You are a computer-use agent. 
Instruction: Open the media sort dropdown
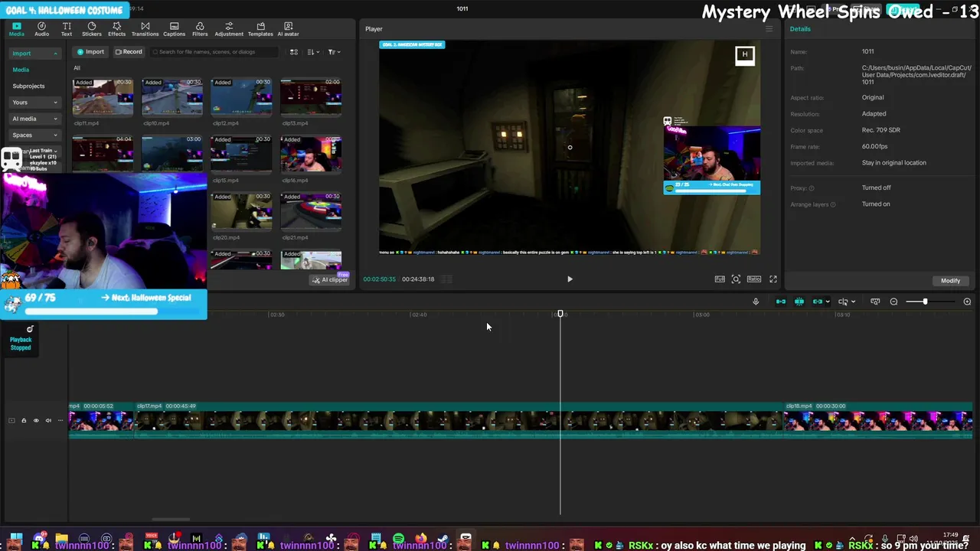[313, 52]
